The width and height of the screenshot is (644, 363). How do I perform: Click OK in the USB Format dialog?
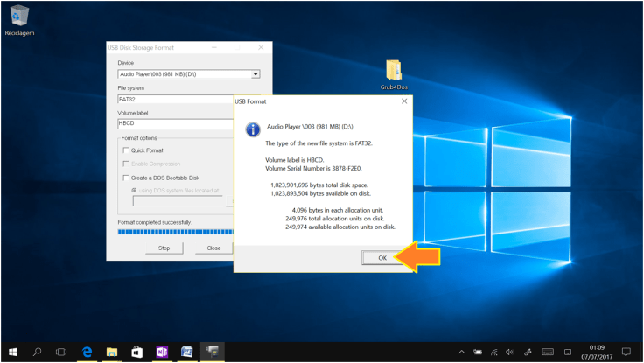click(x=381, y=258)
